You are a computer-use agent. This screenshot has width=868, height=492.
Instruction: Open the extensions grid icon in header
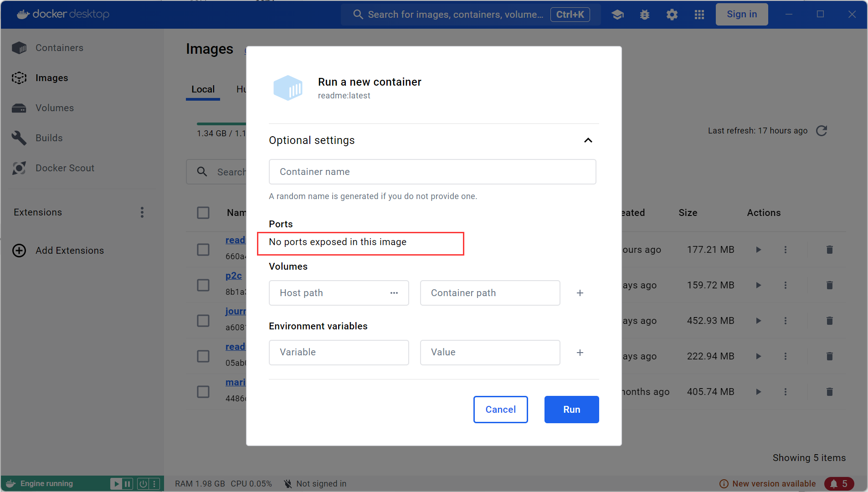click(x=699, y=15)
